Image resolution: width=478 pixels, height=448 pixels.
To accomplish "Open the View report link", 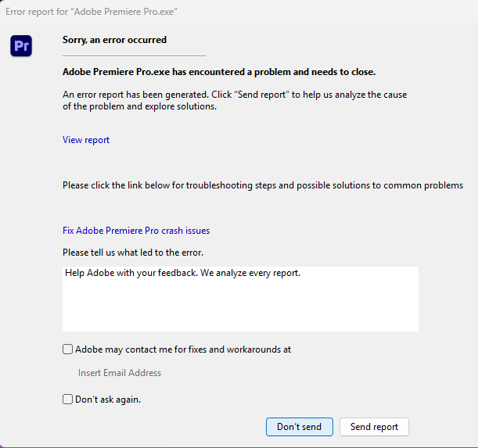I will click(x=86, y=140).
